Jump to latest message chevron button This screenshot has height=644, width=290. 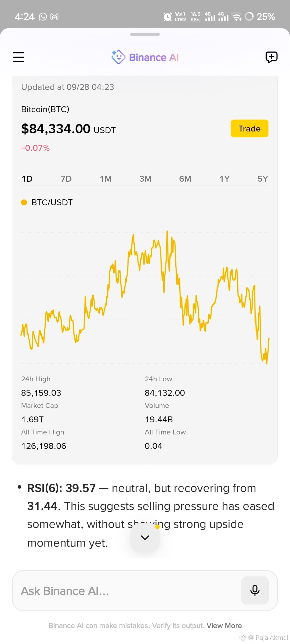click(145, 537)
